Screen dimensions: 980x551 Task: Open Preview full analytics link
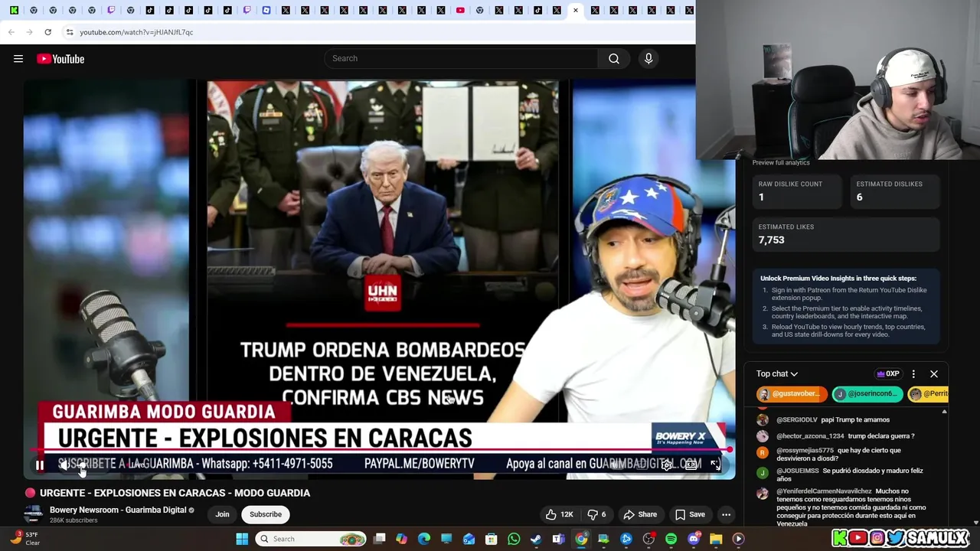pos(780,162)
